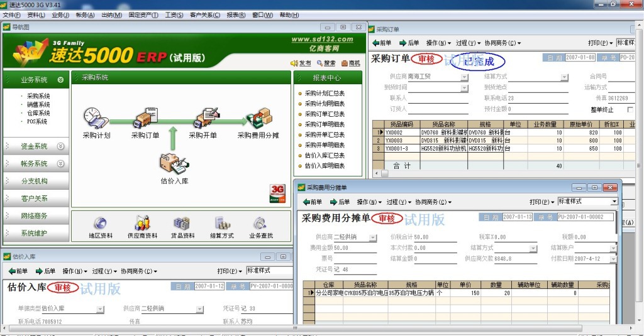Open the 帮助(H) menu
644x336 pixels.
coord(289,15)
